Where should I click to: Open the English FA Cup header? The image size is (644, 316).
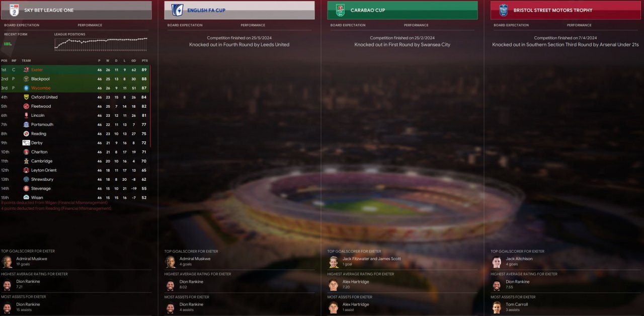[239, 10]
